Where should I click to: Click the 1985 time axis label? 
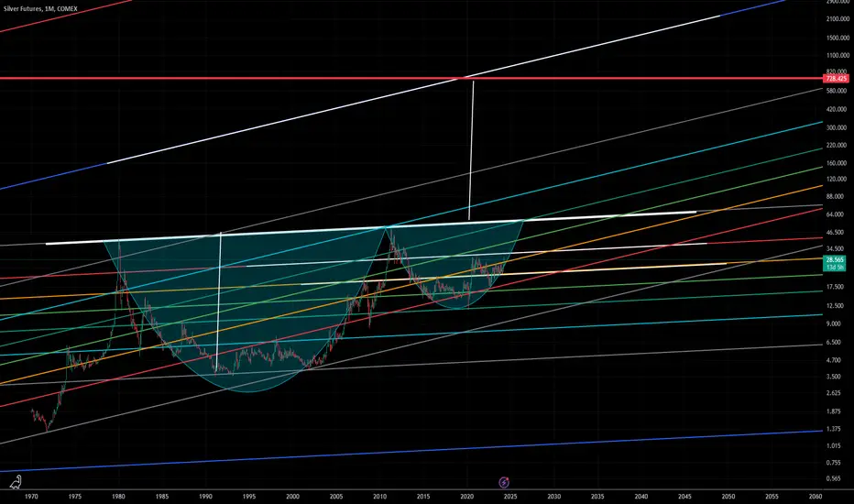(x=162, y=497)
